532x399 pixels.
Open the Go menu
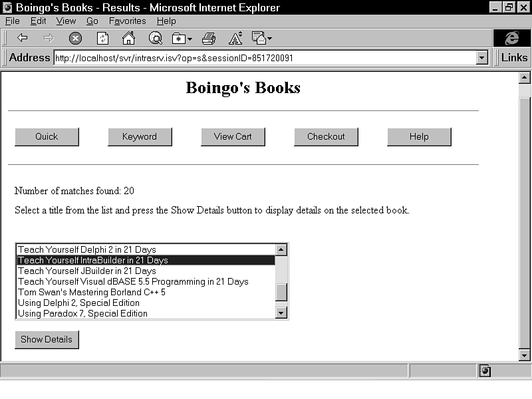(92, 21)
